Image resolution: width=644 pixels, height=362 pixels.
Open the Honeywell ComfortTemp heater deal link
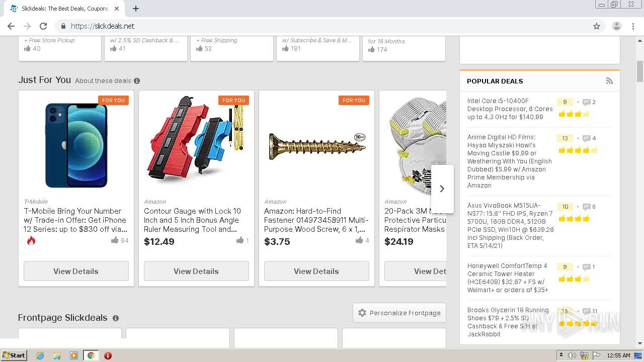(508, 278)
